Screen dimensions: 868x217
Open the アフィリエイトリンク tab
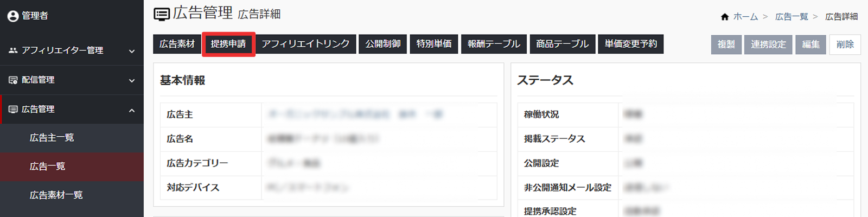tap(305, 44)
